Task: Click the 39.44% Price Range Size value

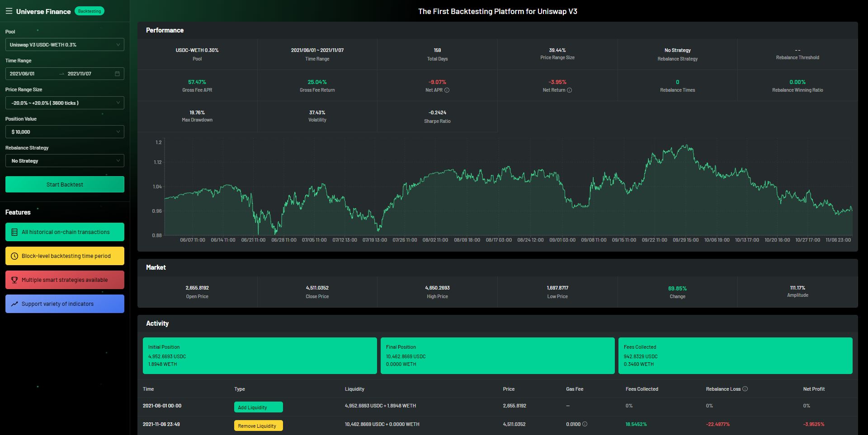Action: (557, 50)
